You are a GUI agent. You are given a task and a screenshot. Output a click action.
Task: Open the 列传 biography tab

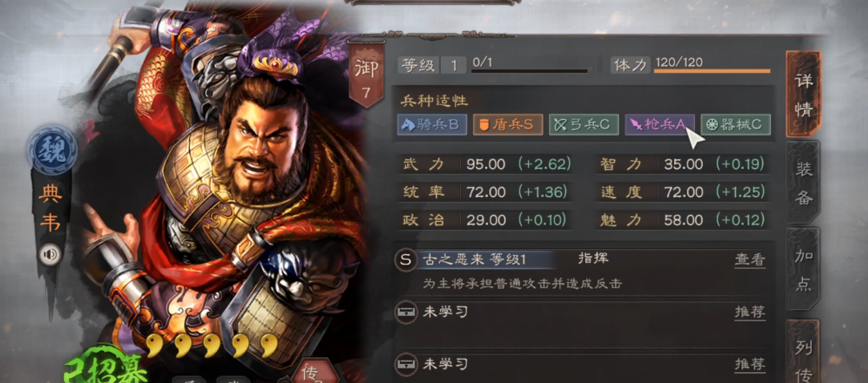(x=803, y=352)
